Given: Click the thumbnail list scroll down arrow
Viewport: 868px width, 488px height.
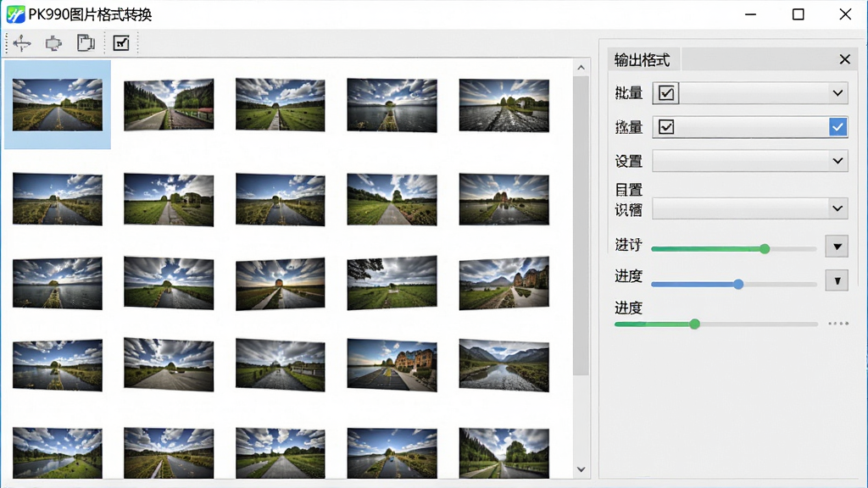Looking at the screenshot, I should [581, 469].
